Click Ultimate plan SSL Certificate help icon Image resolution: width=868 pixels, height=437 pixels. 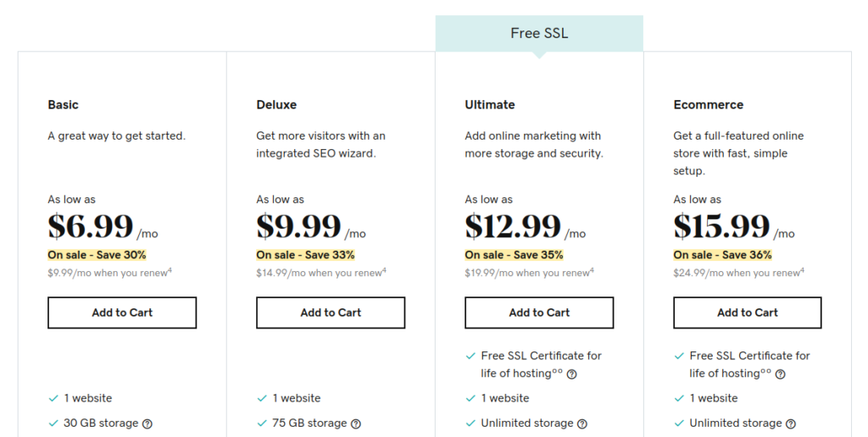tap(572, 374)
